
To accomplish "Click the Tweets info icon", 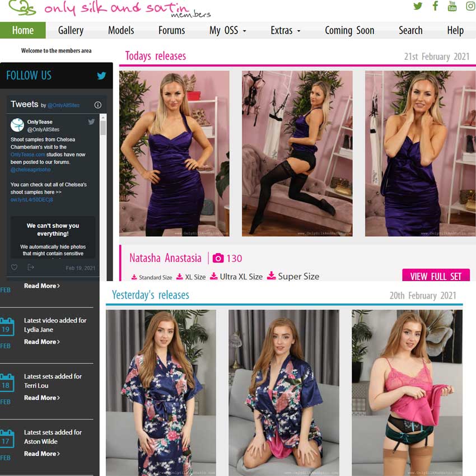I will coord(98,105).
